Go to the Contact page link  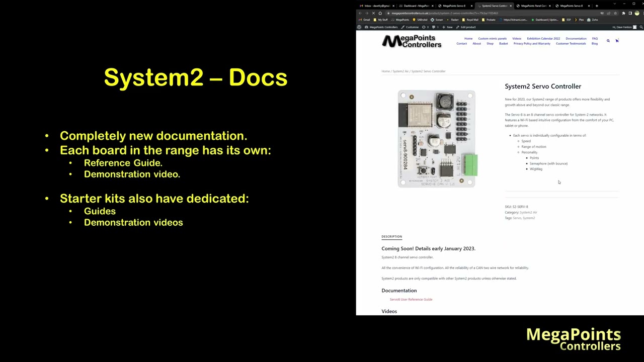tap(461, 43)
